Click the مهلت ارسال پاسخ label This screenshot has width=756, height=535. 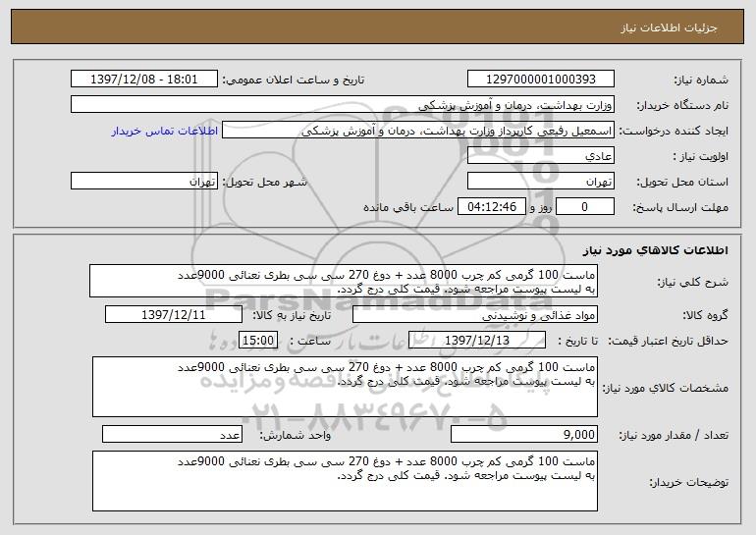pyautogui.click(x=680, y=207)
